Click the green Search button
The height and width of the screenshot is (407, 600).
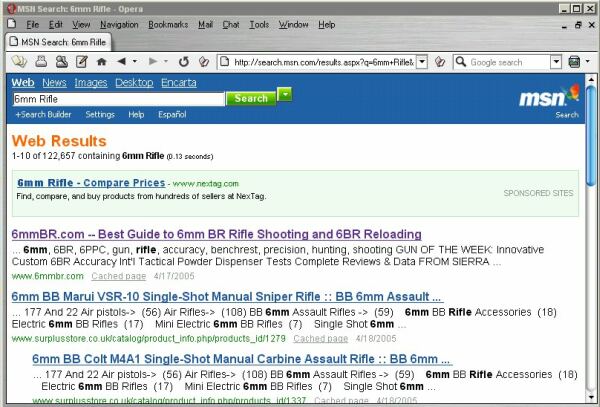pos(251,98)
